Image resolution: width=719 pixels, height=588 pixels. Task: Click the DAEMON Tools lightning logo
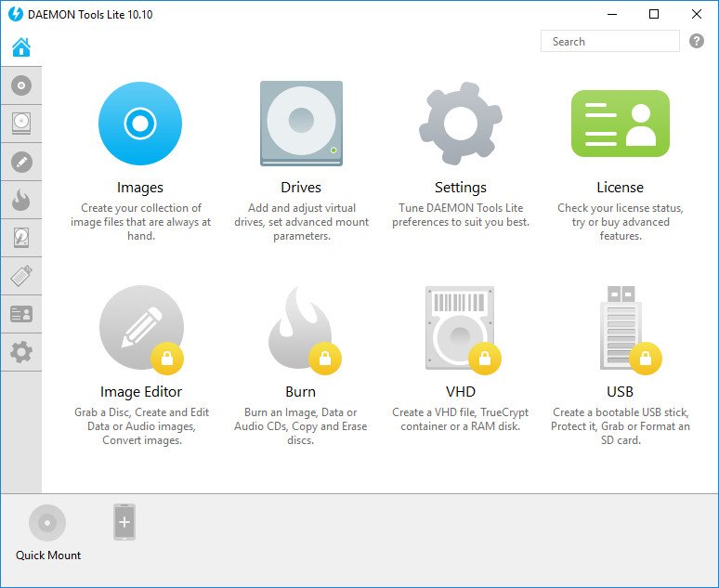16,14
